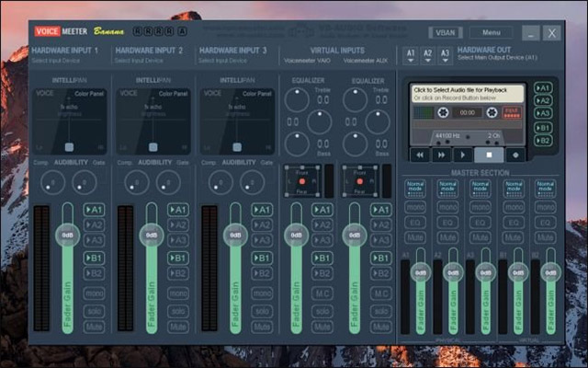Click AUX equalizer middle knob

(378, 121)
